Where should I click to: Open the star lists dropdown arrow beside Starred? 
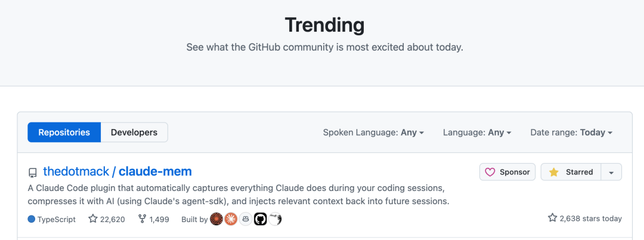point(612,172)
